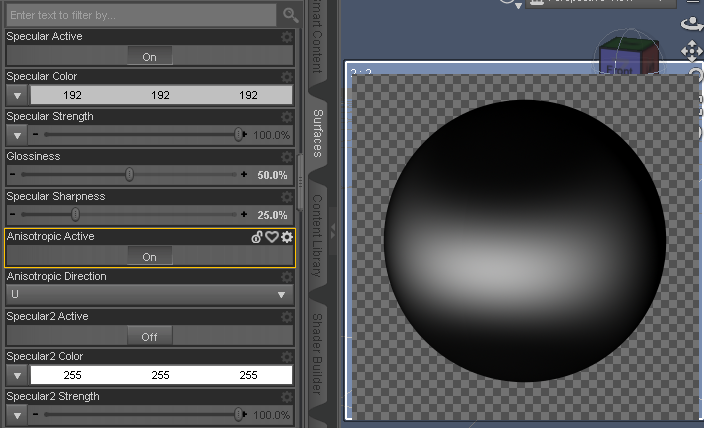
Task: Click Specular2 Strength slider handle
Action: (x=238, y=415)
